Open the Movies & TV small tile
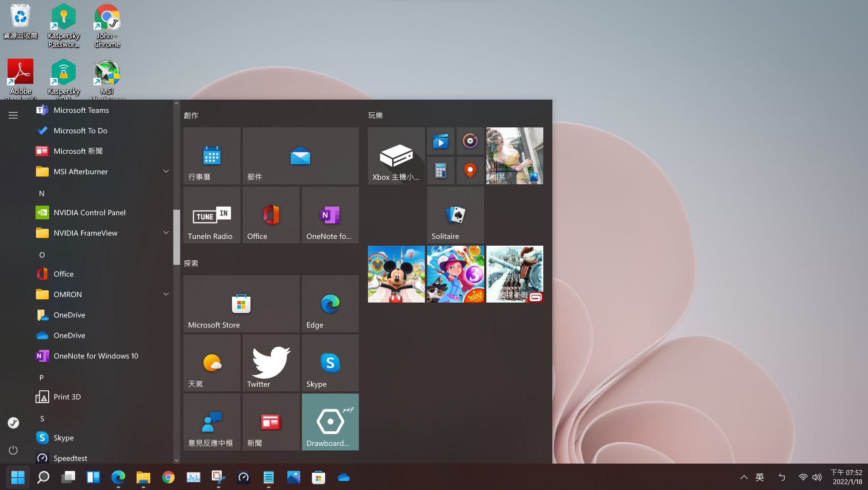Image resolution: width=868 pixels, height=490 pixels. (440, 141)
